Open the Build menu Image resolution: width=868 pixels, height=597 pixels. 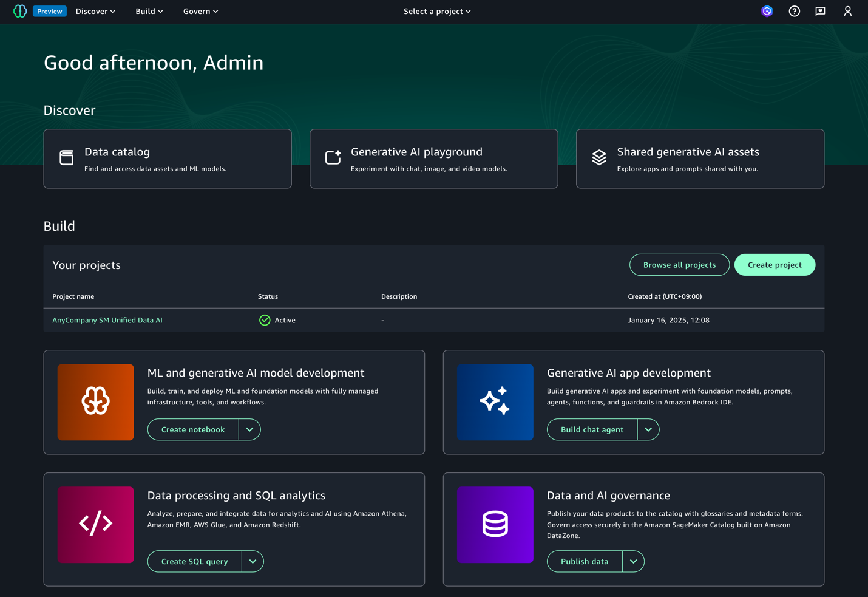(149, 11)
